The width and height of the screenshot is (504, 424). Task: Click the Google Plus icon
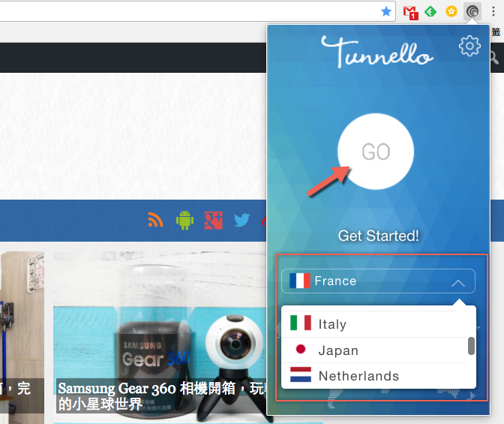(x=214, y=221)
